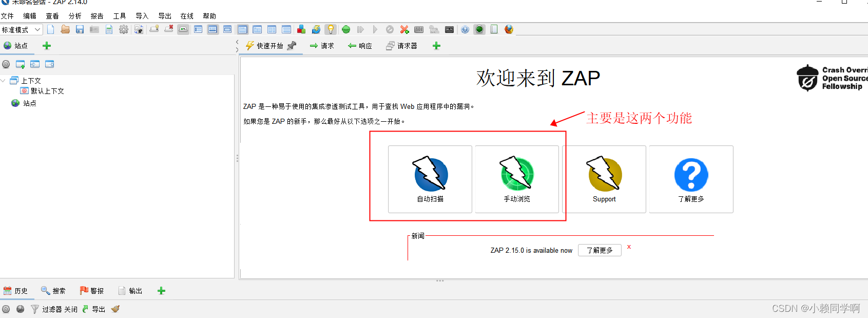Click the grey play continue icon
This screenshot has height=318, width=868.
pos(375,29)
